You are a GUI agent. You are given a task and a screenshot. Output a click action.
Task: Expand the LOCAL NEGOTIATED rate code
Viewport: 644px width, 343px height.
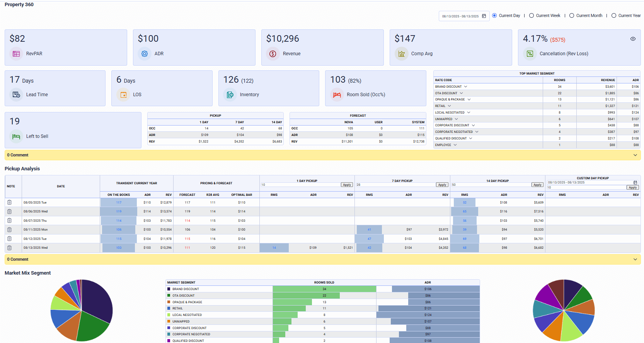[x=469, y=112]
